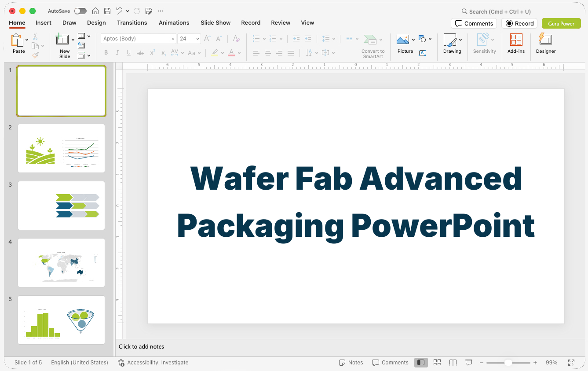
Task: Click the Increase Indent icon
Action: coord(308,39)
